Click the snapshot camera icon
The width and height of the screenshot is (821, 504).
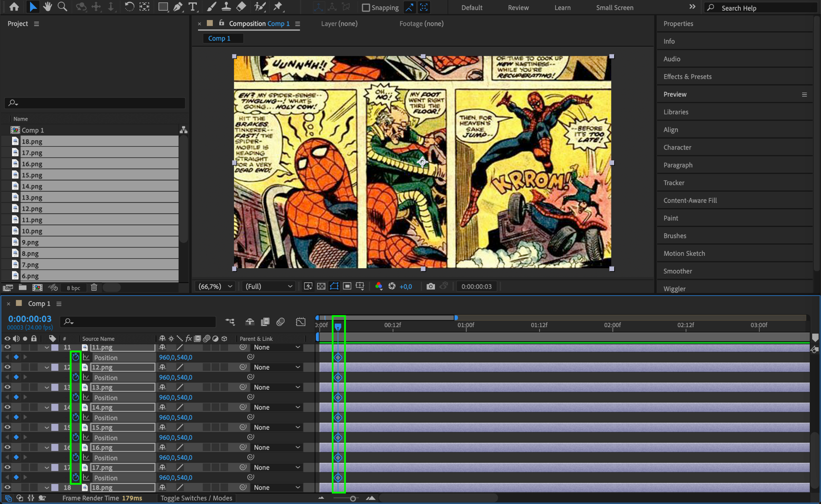coord(431,286)
